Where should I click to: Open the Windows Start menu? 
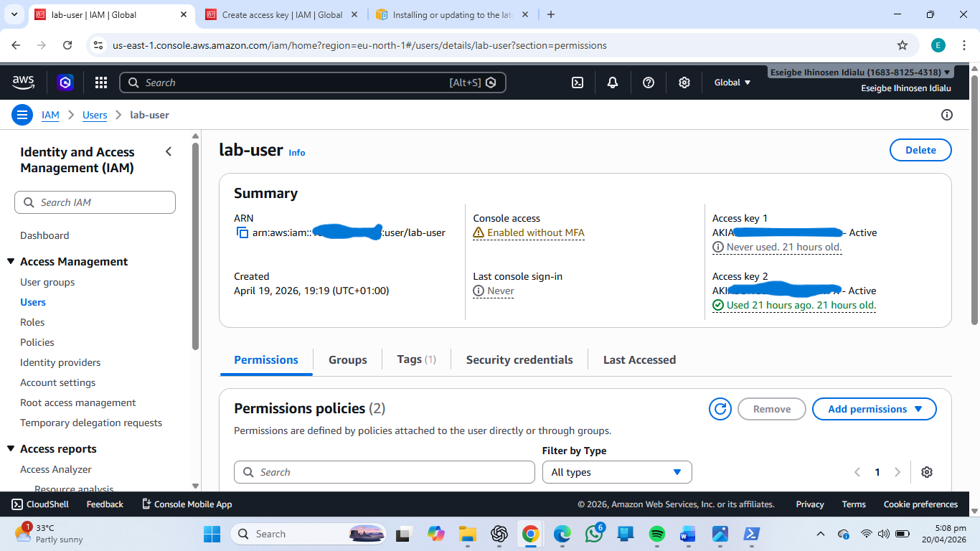tap(212, 534)
